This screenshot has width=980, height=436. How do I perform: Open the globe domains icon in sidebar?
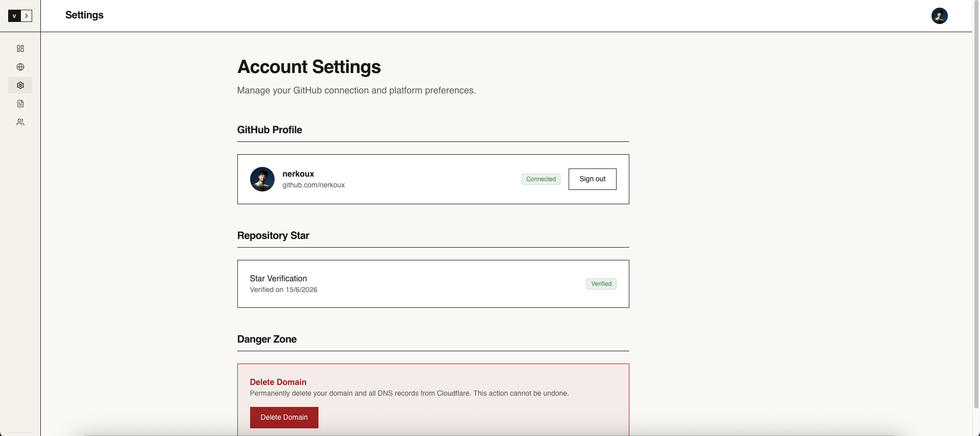[20, 67]
